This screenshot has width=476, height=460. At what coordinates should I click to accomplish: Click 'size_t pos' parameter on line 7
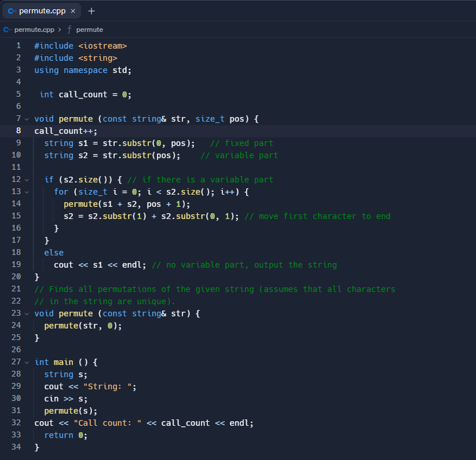[220, 119]
